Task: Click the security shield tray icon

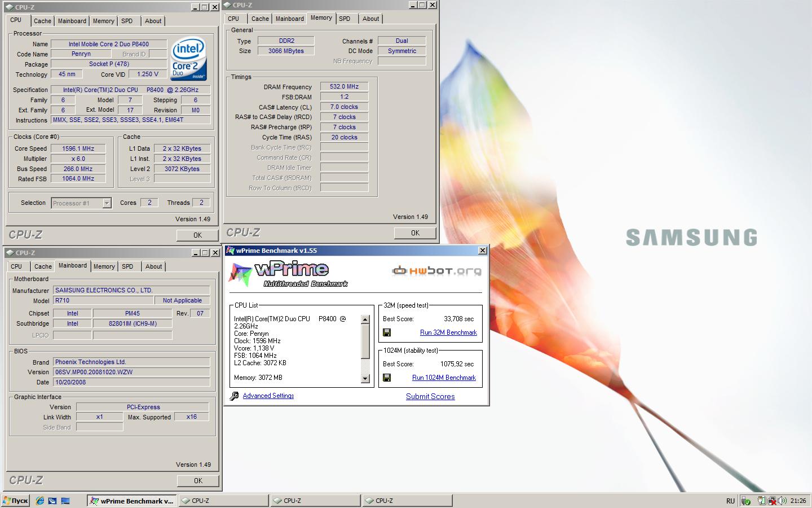Action: (746, 501)
